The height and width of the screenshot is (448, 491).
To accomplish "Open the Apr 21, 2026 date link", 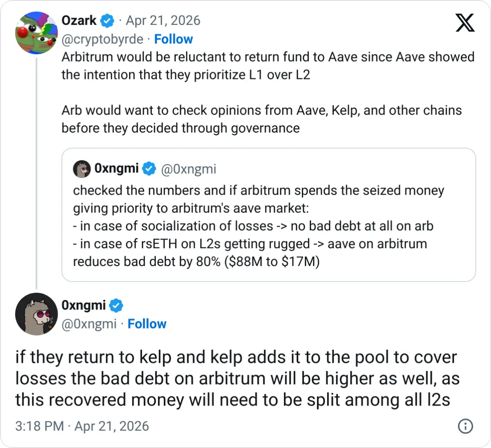I will point(163,21).
